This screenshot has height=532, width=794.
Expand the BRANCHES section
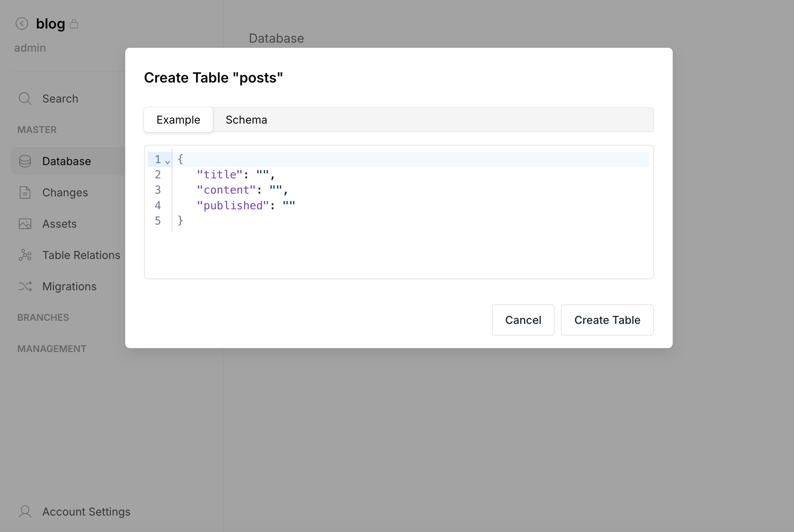43,317
